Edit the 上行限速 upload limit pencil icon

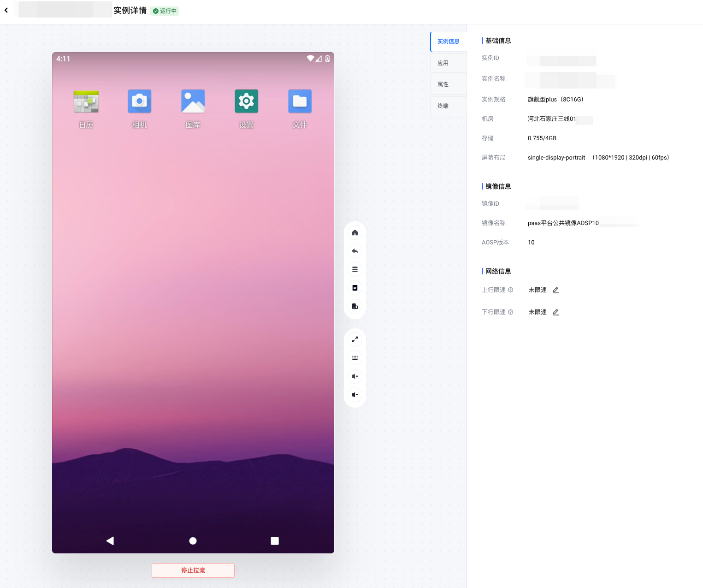(x=556, y=290)
